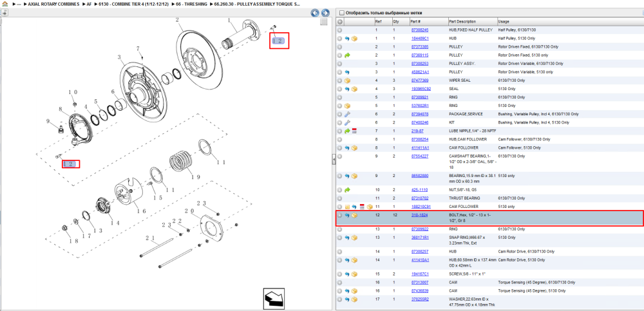Click the green arrow for NUT 425-1110
The height and width of the screenshot is (311, 644).
click(347, 190)
